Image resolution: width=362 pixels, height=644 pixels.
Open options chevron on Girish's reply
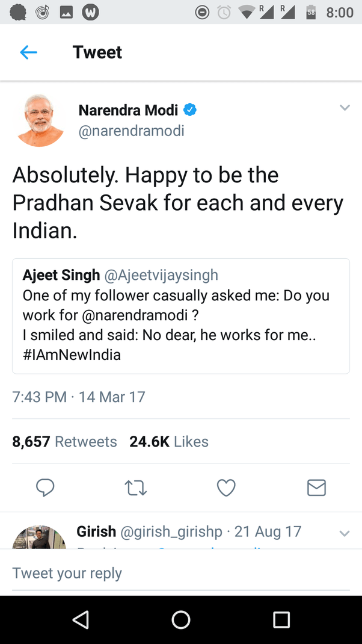point(345,533)
